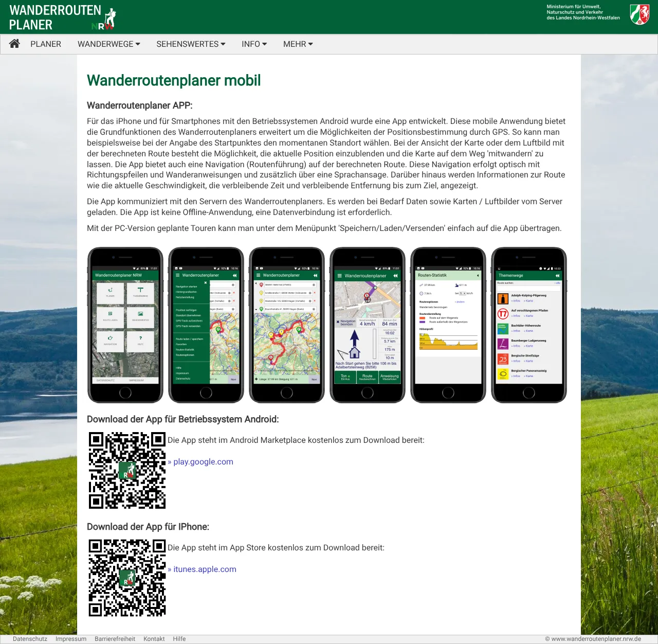Expand the MEHR dropdown
Screen dimensions: 658x644
point(298,44)
